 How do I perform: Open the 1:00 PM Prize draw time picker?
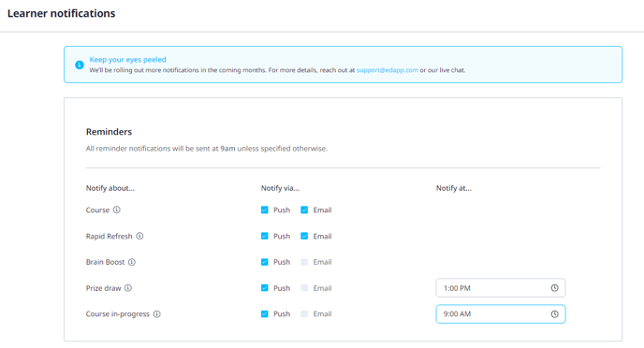click(x=501, y=288)
